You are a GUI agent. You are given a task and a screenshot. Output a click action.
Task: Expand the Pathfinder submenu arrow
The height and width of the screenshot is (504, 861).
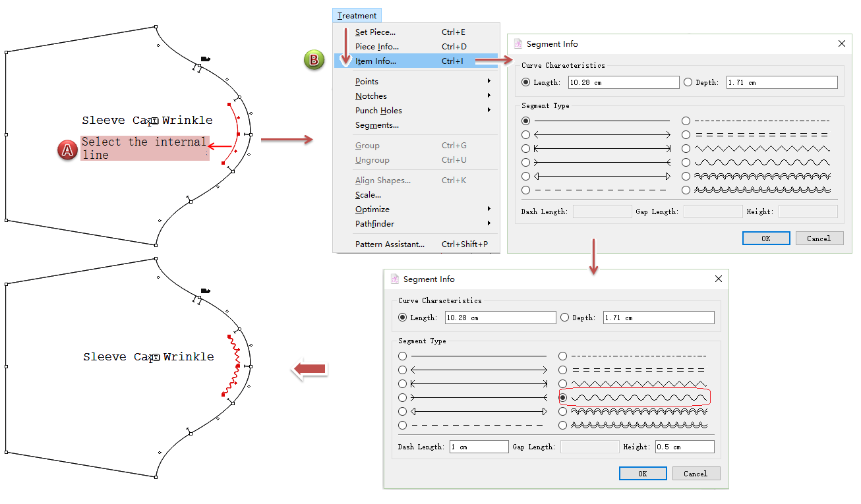[489, 224]
